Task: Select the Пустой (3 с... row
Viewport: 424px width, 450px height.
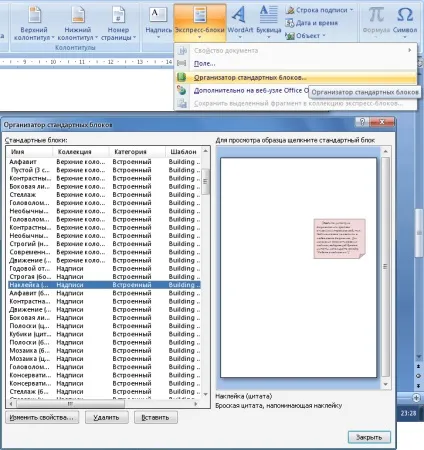Action: click(104, 170)
